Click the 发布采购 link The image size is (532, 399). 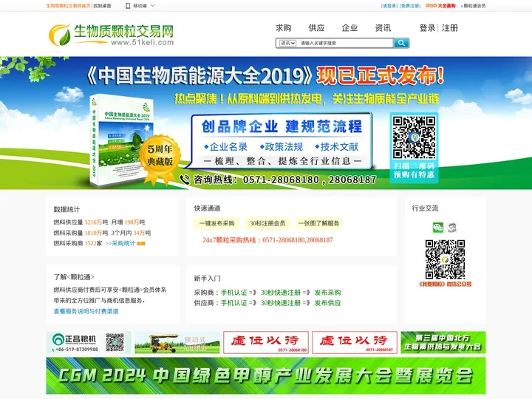point(327,293)
